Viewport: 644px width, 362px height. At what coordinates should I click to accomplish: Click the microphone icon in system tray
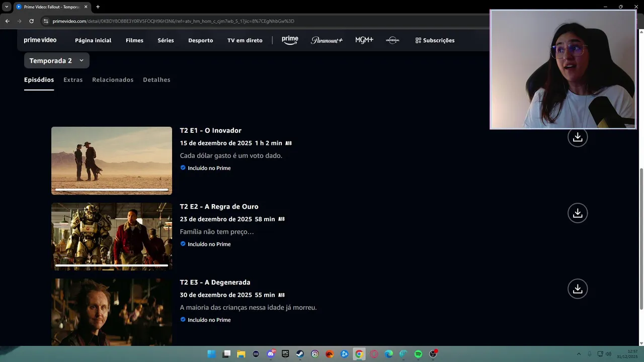click(x=590, y=354)
